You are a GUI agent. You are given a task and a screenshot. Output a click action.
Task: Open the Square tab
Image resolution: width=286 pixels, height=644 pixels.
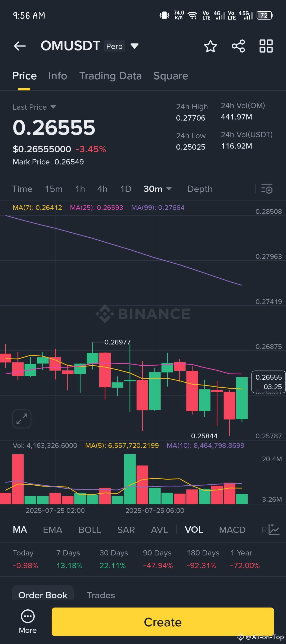pyautogui.click(x=171, y=76)
